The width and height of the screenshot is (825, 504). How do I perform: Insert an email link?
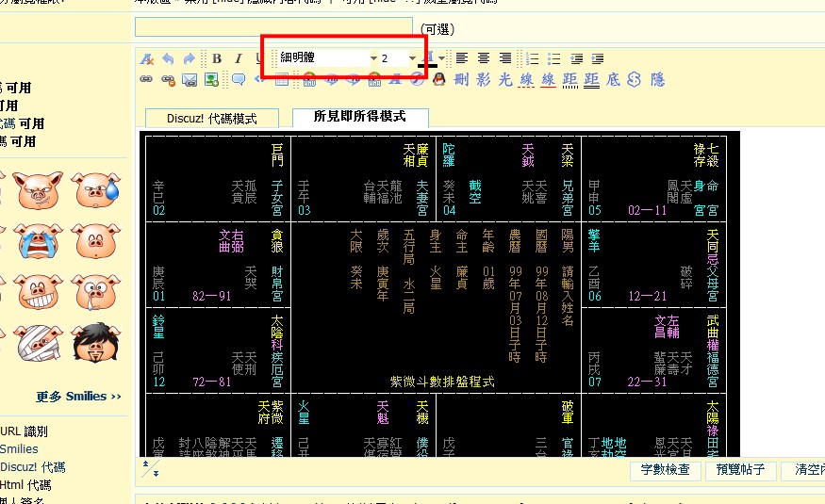pos(190,80)
